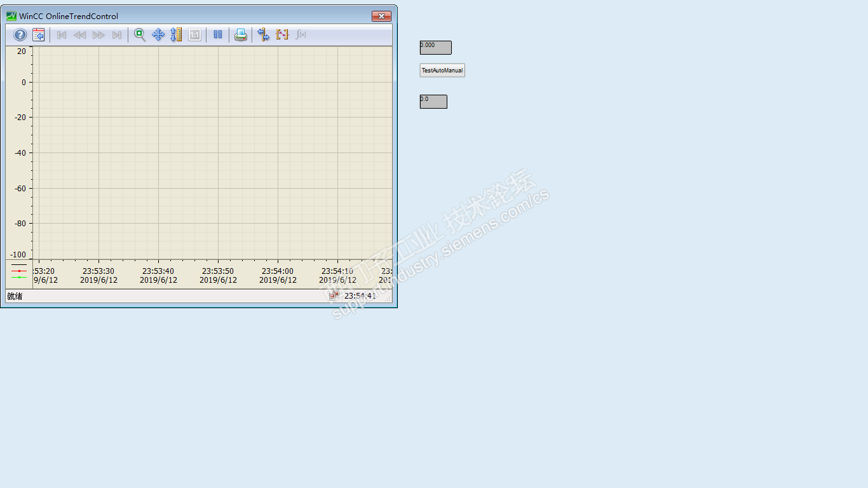Click the 就绪 status bar text
The height and width of the screenshot is (488, 868).
tap(15, 296)
